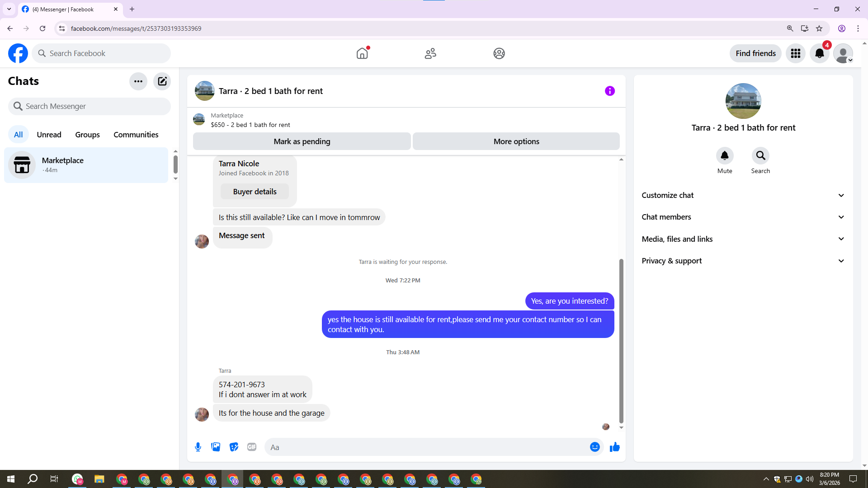Image resolution: width=868 pixels, height=488 pixels.
Task: Expand Customize chat section
Action: click(x=743, y=195)
